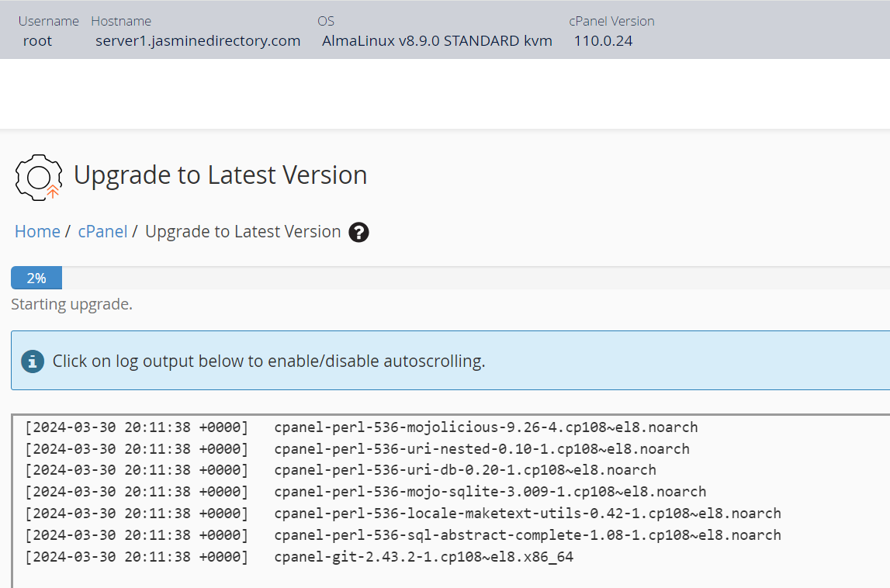Viewport: 890px width, 588px height.
Task: Click the sql-abstract-complete log line
Action: [x=527, y=535]
